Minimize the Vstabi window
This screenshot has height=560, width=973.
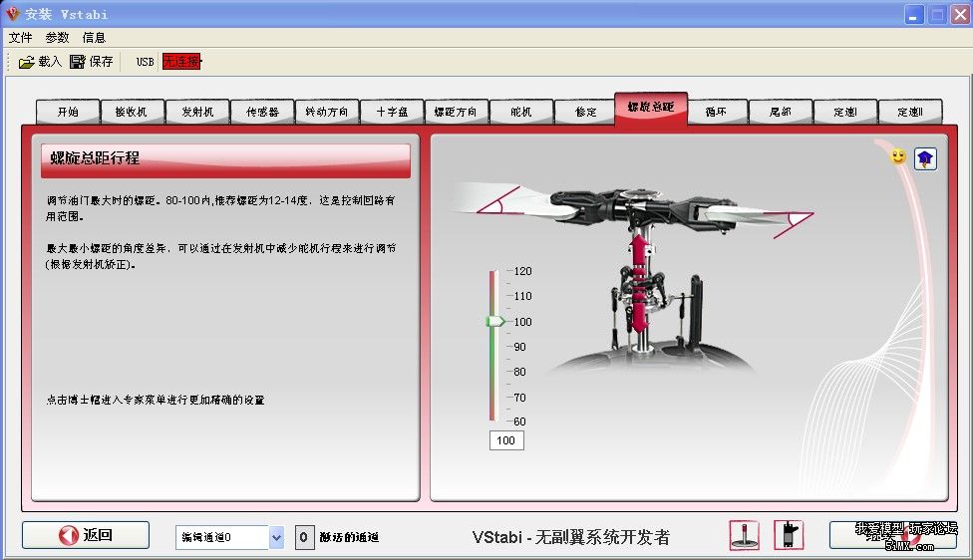coord(914,14)
